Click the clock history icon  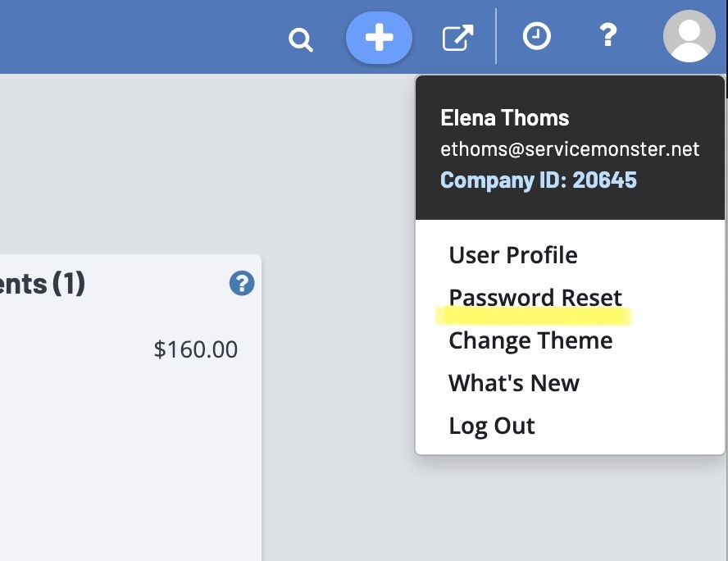click(537, 36)
